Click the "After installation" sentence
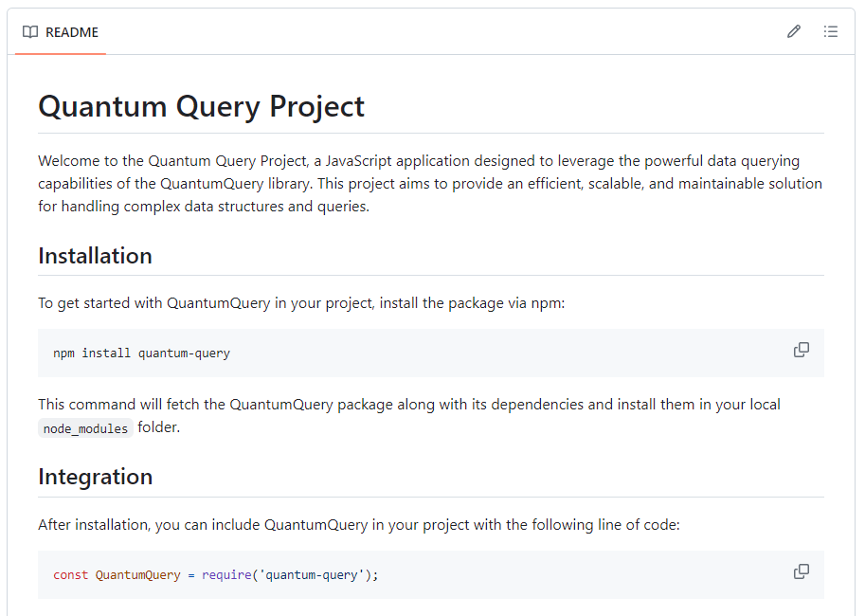 (x=358, y=524)
